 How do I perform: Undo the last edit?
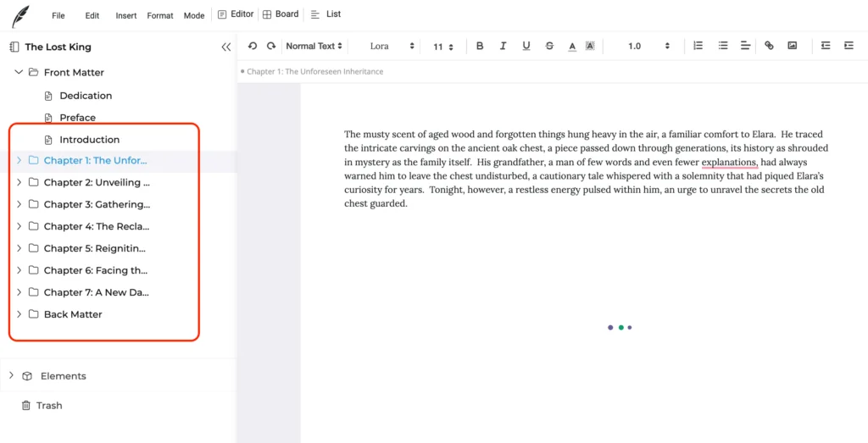(x=253, y=46)
